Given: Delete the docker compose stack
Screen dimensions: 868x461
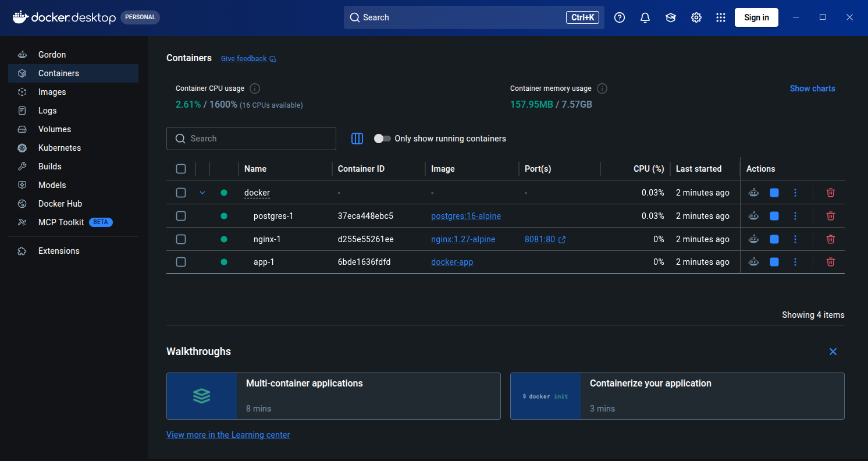Looking at the screenshot, I should [x=831, y=193].
